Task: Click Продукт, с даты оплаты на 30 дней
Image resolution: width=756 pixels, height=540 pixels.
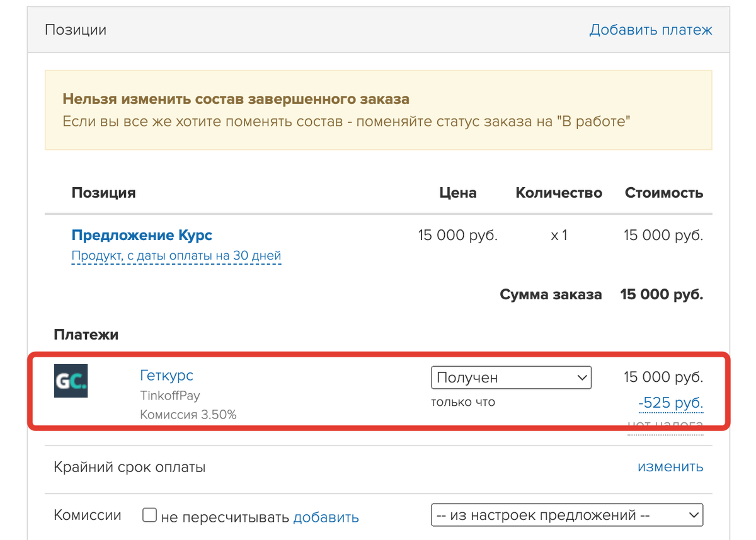Action: click(x=176, y=256)
